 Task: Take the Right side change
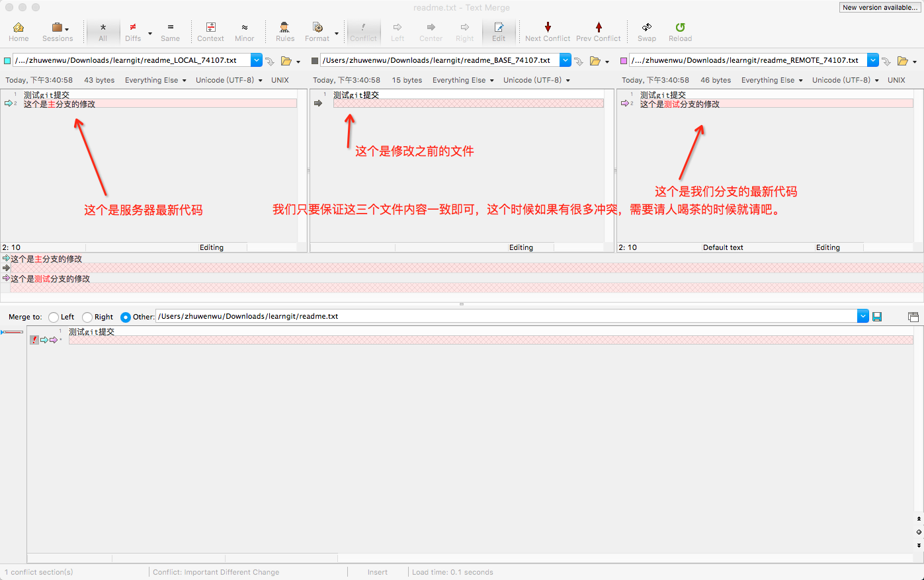pyautogui.click(x=465, y=31)
